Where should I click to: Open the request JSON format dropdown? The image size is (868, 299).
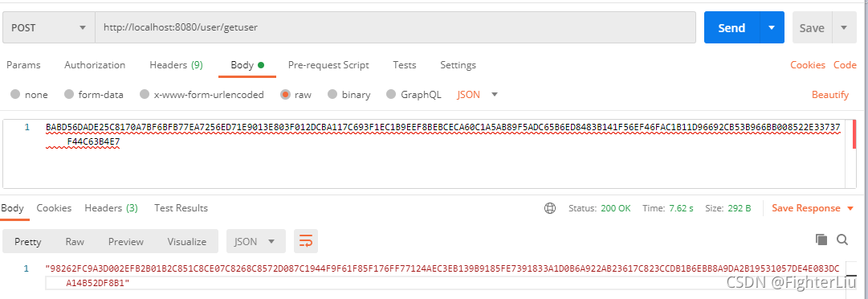click(x=477, y=95)
